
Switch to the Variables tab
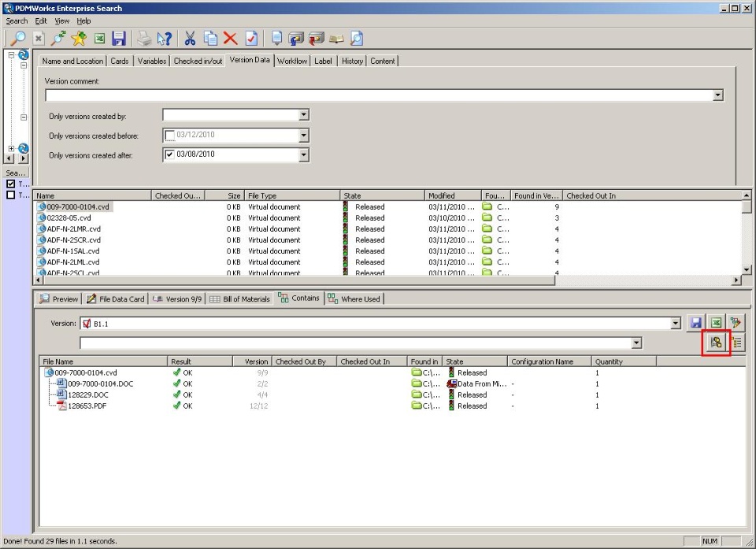coord(152,61)
